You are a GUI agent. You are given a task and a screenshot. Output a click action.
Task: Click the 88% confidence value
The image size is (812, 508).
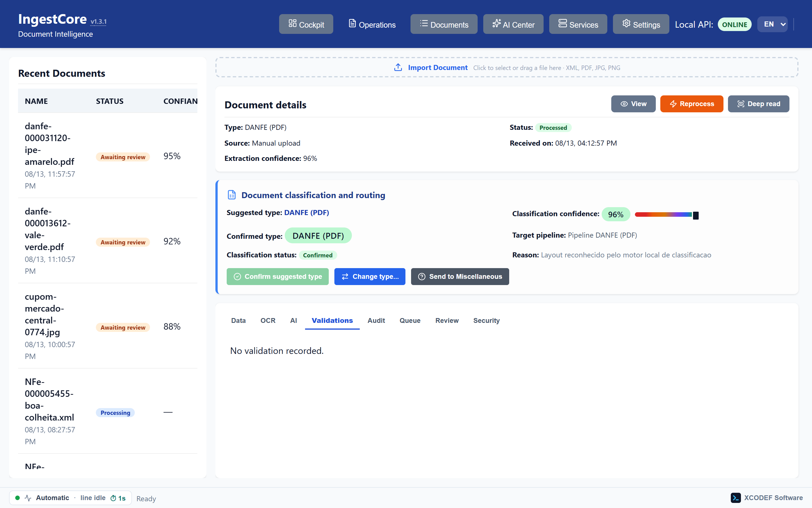172,326
